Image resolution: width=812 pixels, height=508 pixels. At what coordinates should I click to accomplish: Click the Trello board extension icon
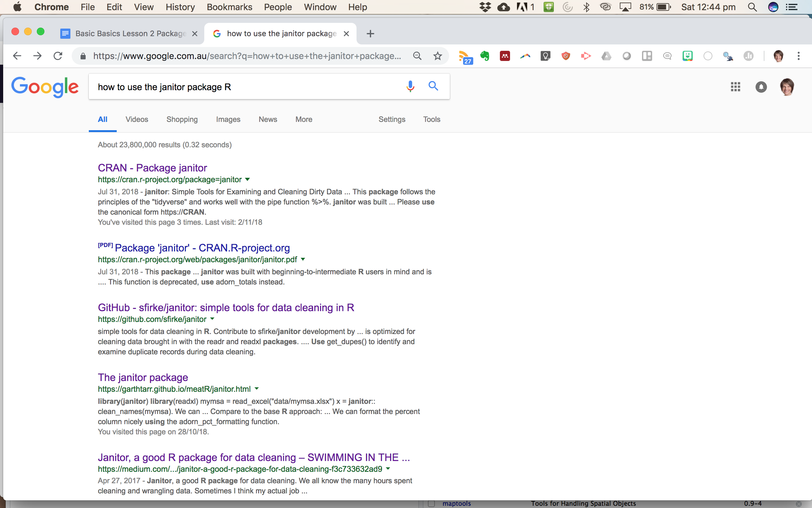(x=647, y=56)
